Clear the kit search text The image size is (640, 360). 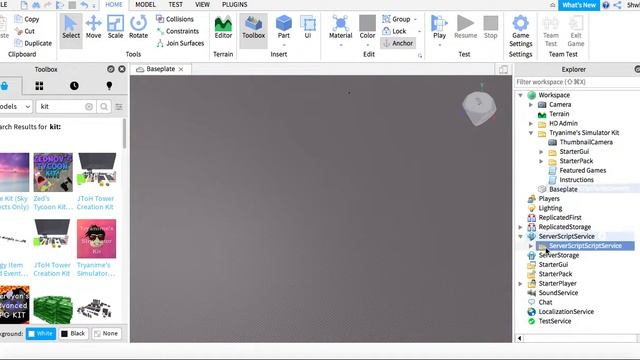tap(89, 107)
